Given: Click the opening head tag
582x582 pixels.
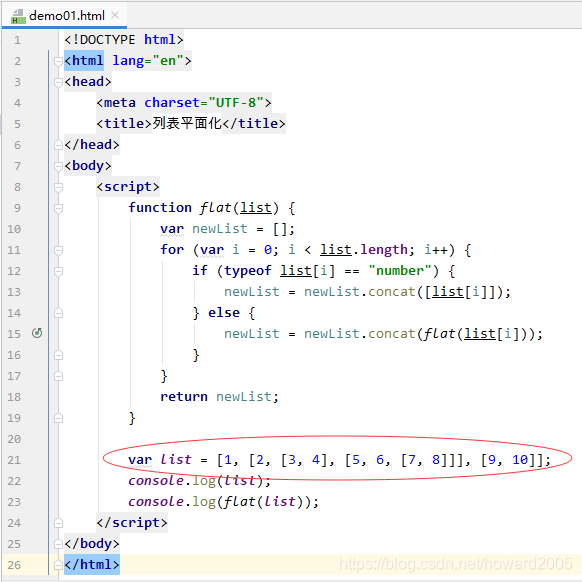Looking at the screenshot, I should click(88, 81).
